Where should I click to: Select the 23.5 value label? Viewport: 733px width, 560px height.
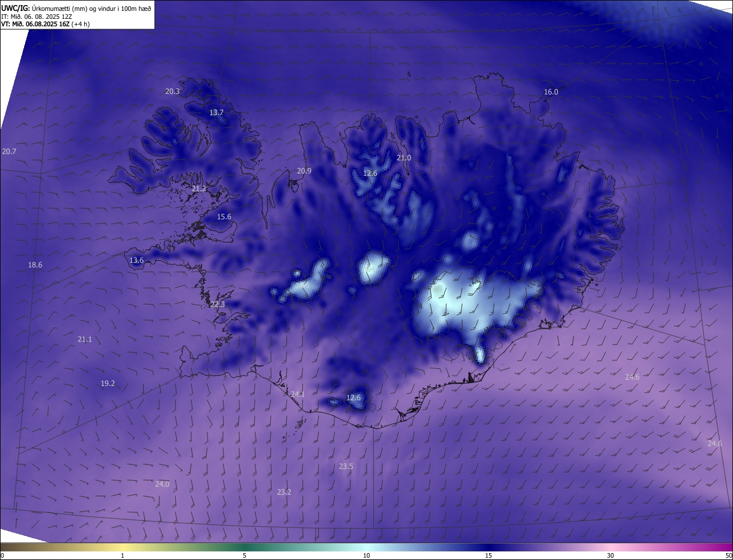(346, 466)
